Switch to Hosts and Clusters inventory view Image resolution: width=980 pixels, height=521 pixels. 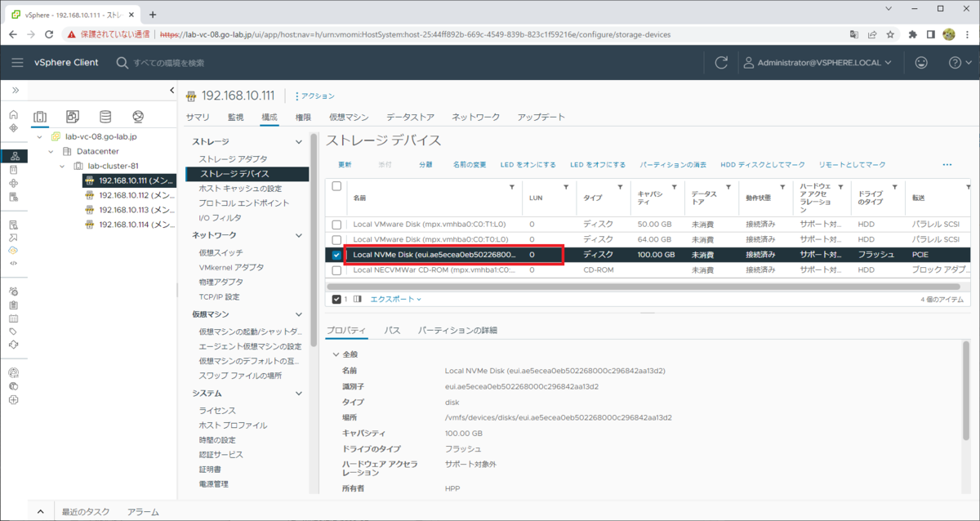40,117
